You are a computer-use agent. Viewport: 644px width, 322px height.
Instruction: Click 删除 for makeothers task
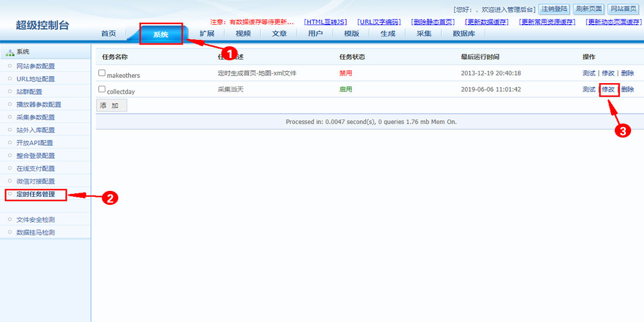(627, 73)
